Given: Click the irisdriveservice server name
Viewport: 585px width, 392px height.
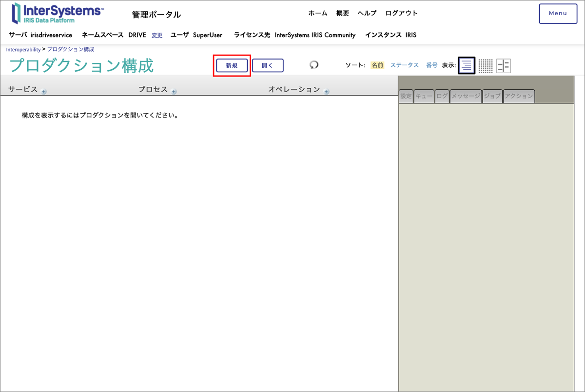Looking at the screenshot, I should [51, 35].
